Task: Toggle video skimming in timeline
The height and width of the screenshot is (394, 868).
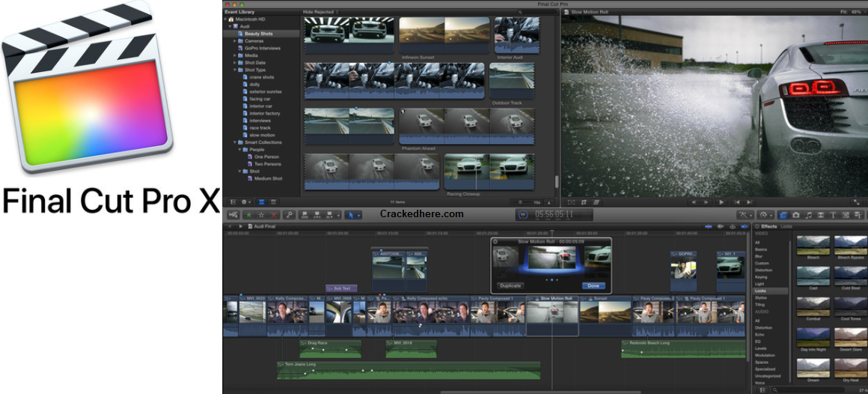Action: [709, 227]
